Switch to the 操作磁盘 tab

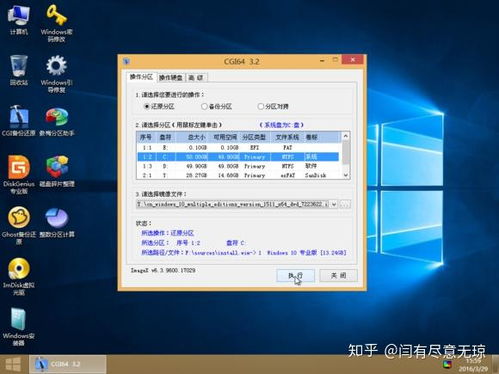tap(170, 78)
